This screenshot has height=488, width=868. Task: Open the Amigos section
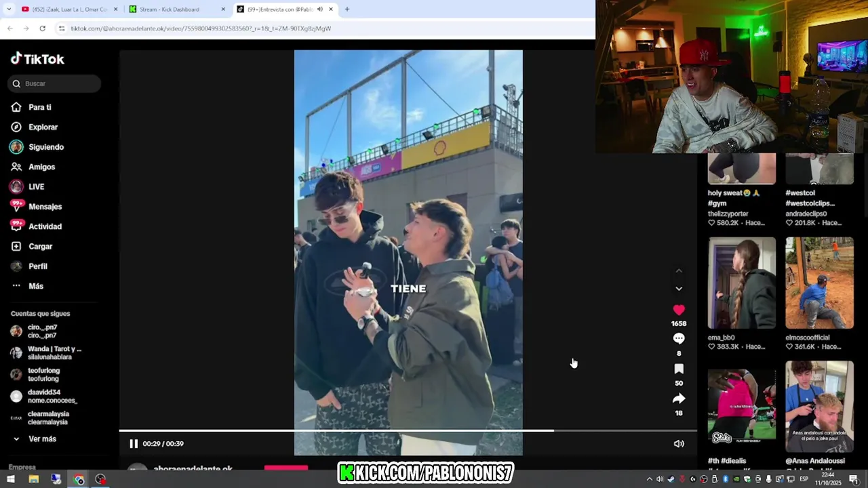(33, 167)
